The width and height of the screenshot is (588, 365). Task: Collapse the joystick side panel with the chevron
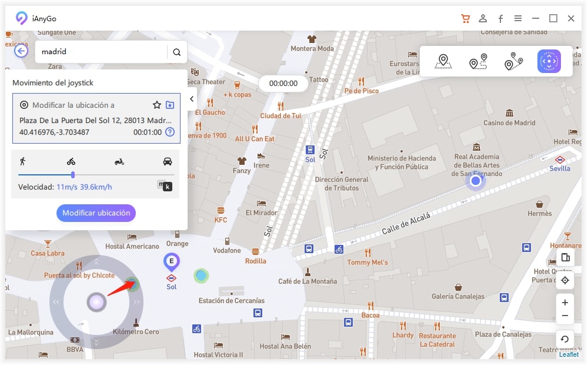192,99
